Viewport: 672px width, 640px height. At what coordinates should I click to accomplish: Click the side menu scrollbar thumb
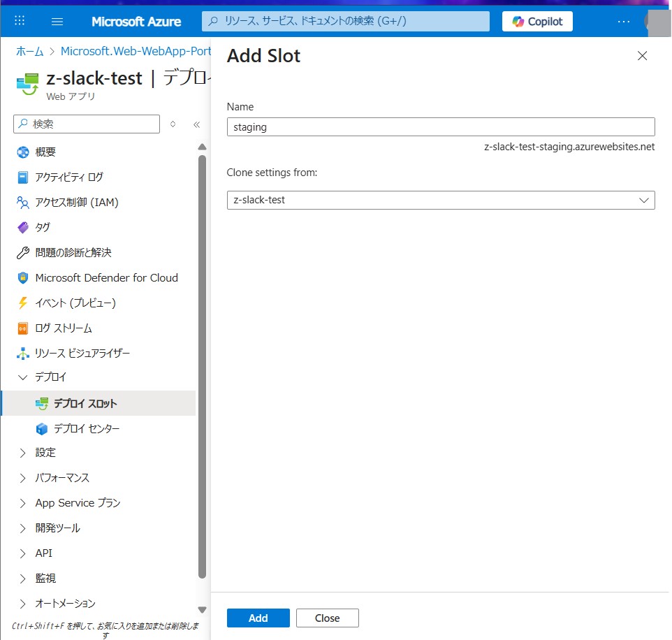coord(203,367)
